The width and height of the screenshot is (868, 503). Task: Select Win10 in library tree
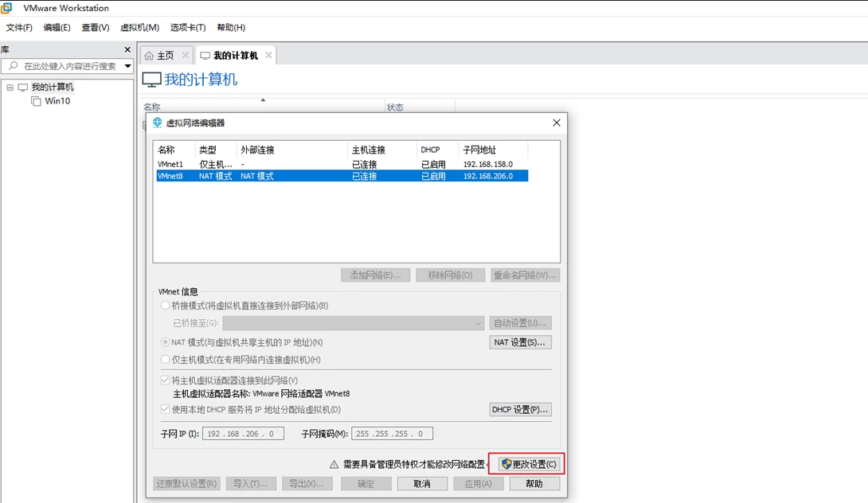pos(57,101)
